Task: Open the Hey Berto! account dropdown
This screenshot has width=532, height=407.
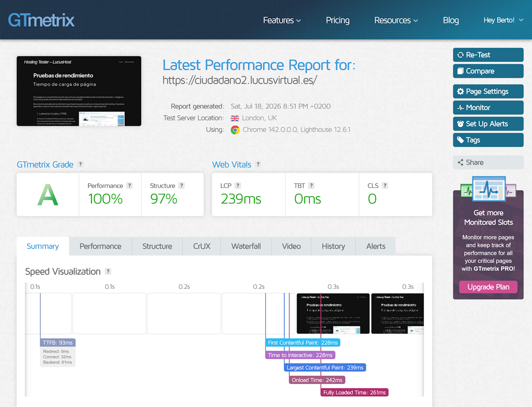Action: [x=503, y=20]
